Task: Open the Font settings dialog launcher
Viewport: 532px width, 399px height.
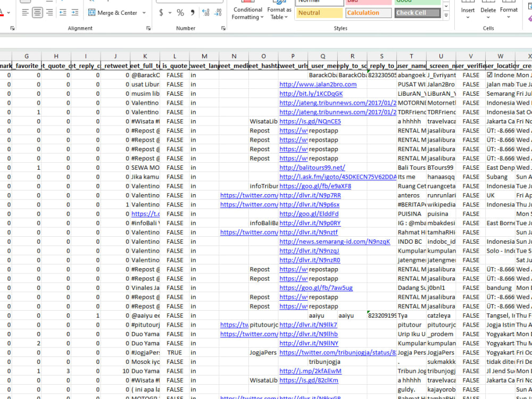Action: (12, 29)
